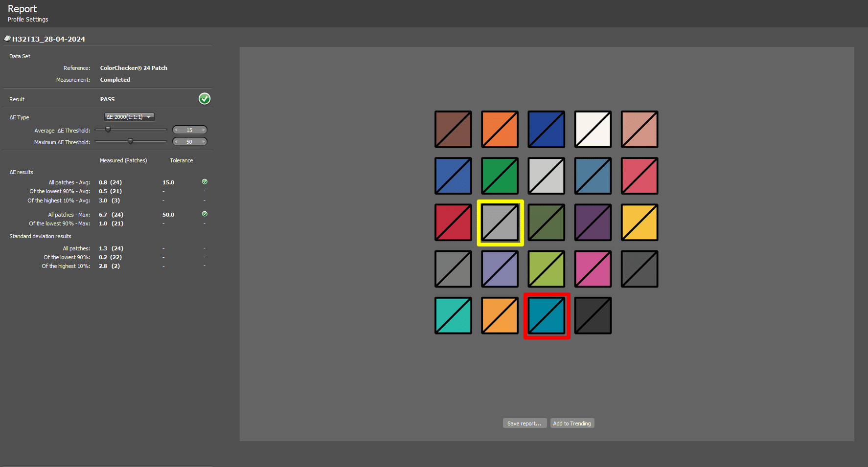Select the white color patch
This screenshot has width=868, height=467.
point(593,130)
